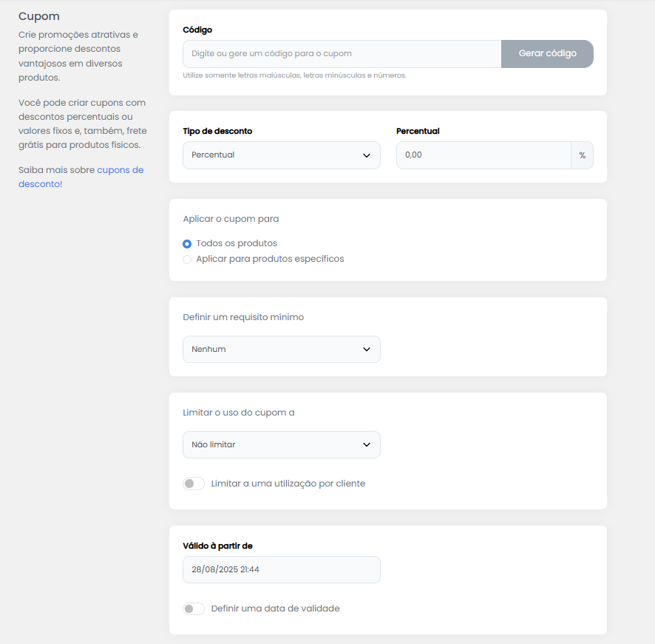The height and width of the screenshot is (644, 655).
Task: Expand the Nenhum minimum requirement dropdown
Action: click(x=282, y=350)
